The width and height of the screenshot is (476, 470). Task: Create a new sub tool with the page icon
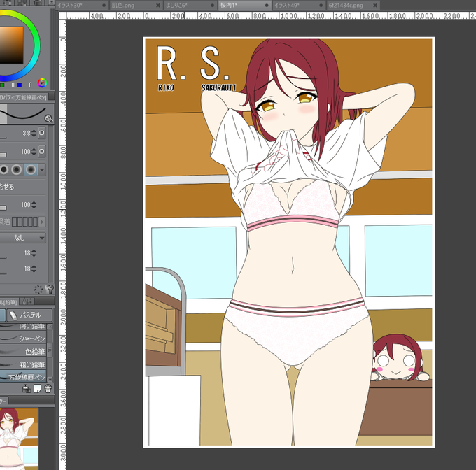(37, 388)
